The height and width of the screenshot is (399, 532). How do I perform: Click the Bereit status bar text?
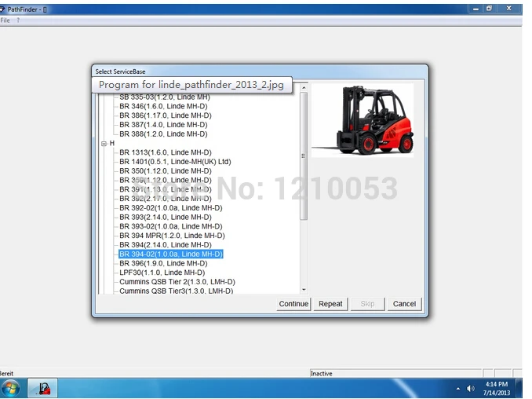[7, 373]
